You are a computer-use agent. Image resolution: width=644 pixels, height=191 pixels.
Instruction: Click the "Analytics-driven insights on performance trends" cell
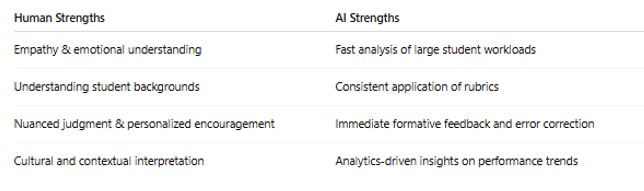(457, 162)
